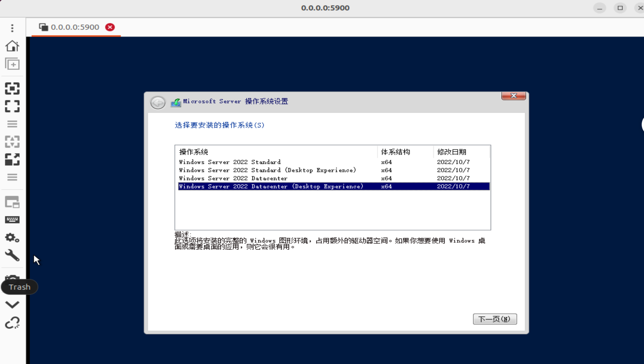The height and width of the screenshot is (364, 644).
Task: Return to the Remmina home screen
Action: [12, 46]
